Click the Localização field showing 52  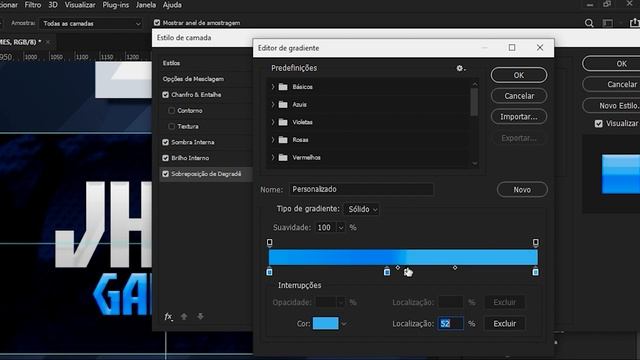451,324
